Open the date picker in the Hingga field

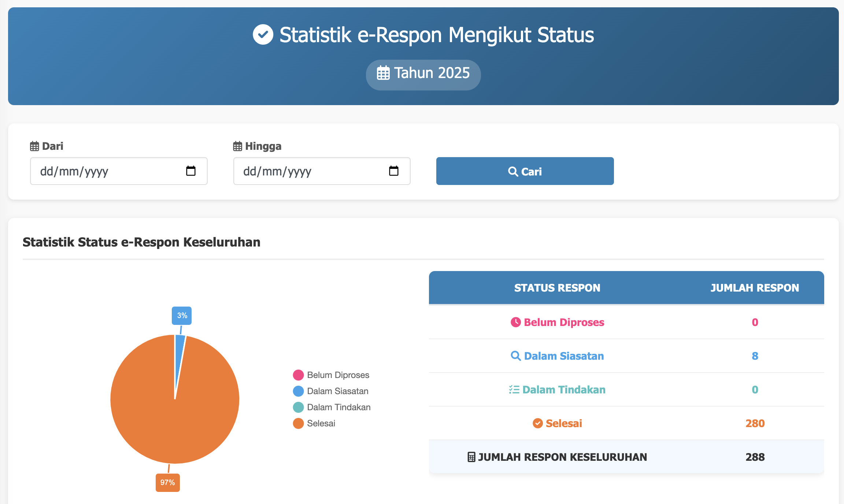click(x=393, y=171)
